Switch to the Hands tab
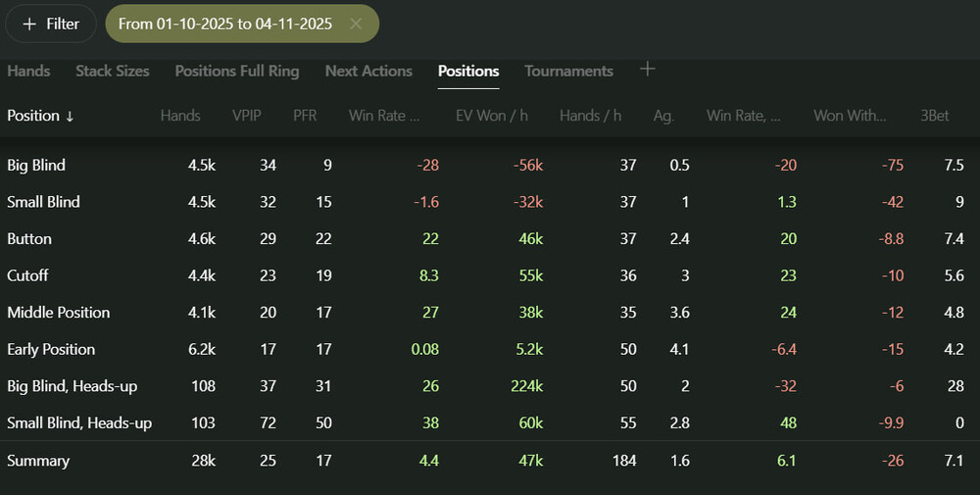This screenshot has width=980, height=495. (28, 71)
